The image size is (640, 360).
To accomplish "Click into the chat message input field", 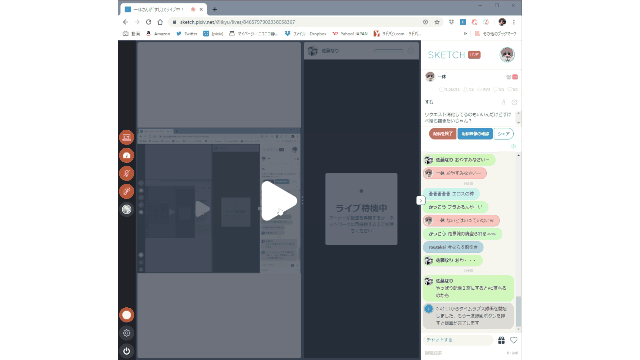I will click(458, 340).
